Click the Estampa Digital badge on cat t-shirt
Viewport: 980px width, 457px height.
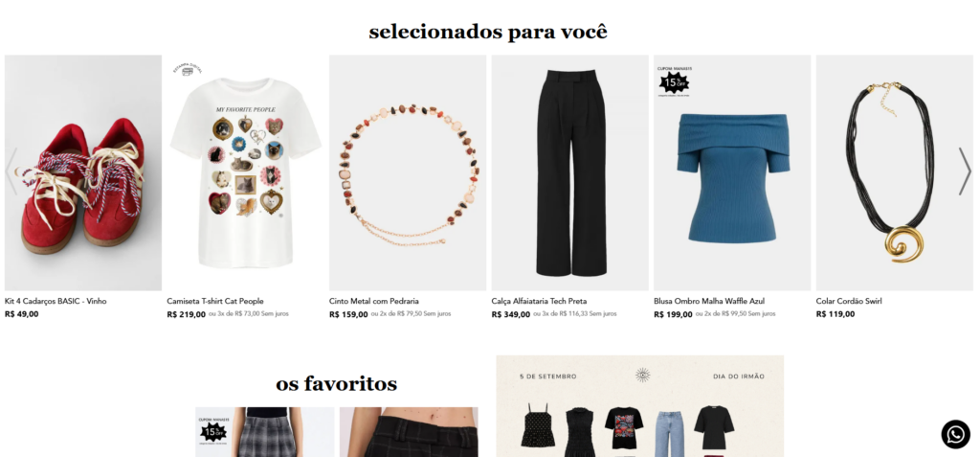pos(188,69)
